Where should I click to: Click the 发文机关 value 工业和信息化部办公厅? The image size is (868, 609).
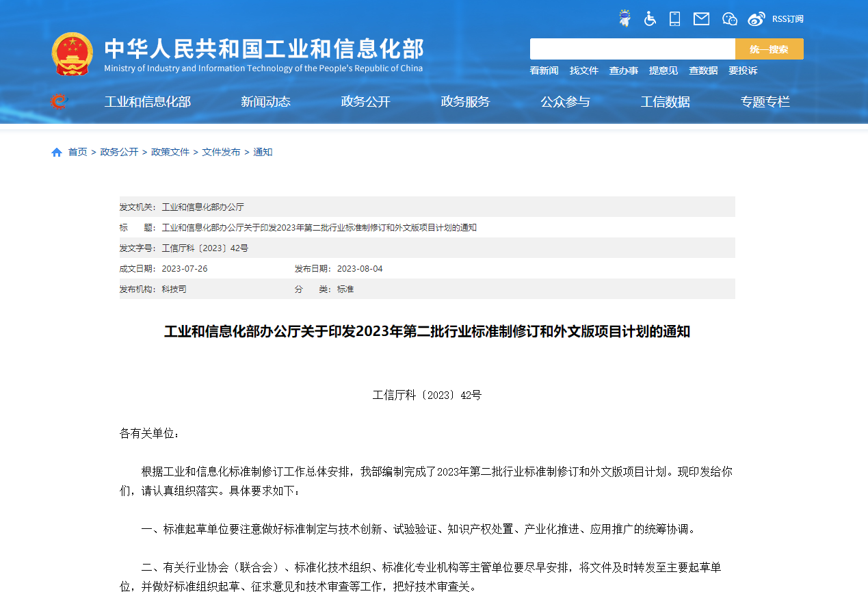(202, 207)
